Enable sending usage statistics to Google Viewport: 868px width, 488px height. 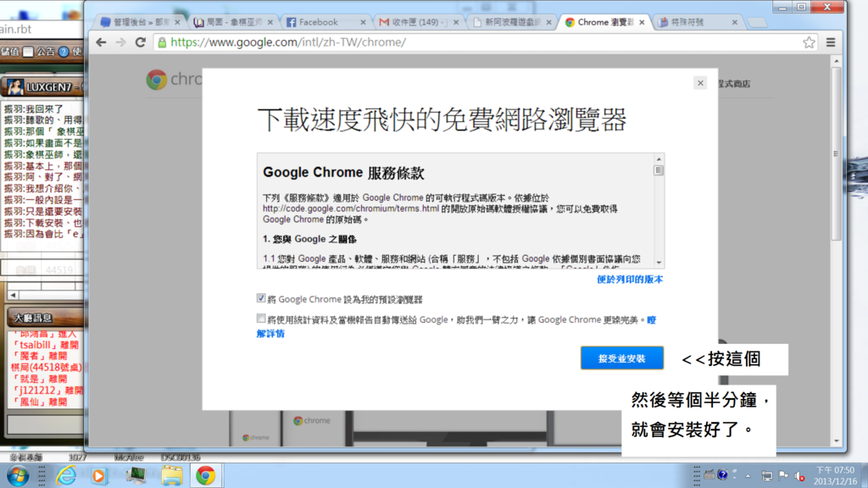261,319
